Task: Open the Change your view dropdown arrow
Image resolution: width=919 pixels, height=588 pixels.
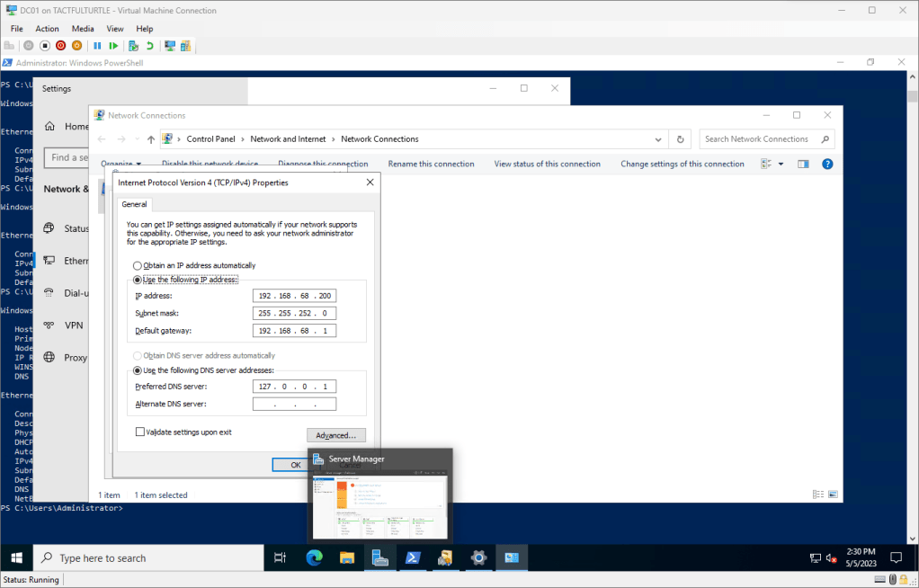Action: pyautogui.click(x=781, y=165)
